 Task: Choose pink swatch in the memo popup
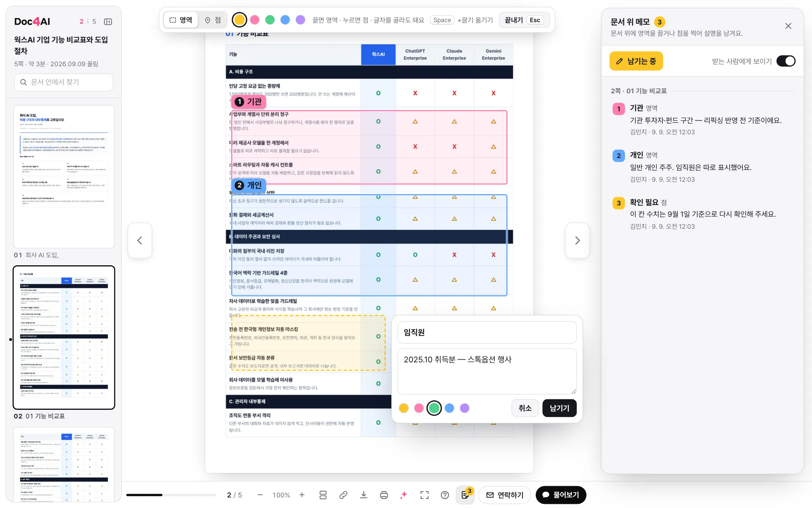(419, 408)
